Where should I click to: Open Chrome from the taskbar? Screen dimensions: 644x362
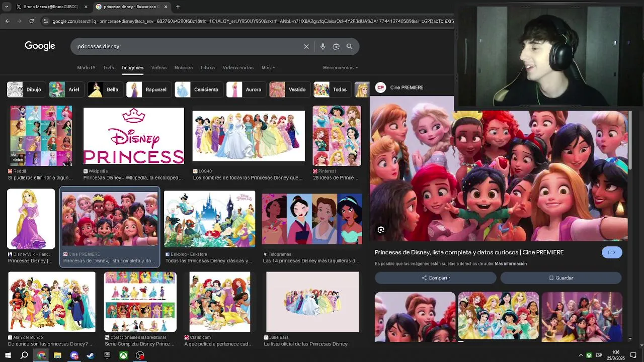pyautogui.click(x=41, y=355)
